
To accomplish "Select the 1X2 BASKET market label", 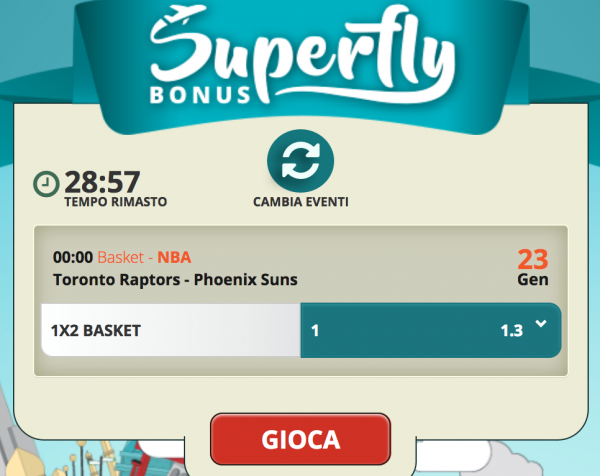I will pyautogui.click(x=96, y=331).
